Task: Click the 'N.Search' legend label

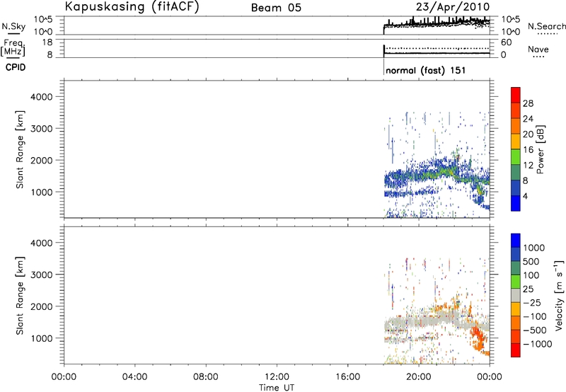Action: click(546, 26)
